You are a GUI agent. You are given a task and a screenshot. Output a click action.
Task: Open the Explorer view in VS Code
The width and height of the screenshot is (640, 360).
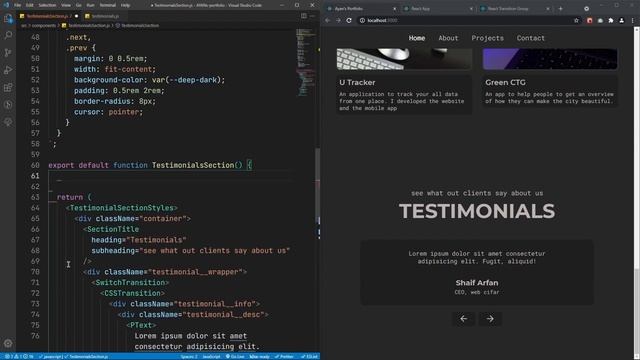[8, 18]
